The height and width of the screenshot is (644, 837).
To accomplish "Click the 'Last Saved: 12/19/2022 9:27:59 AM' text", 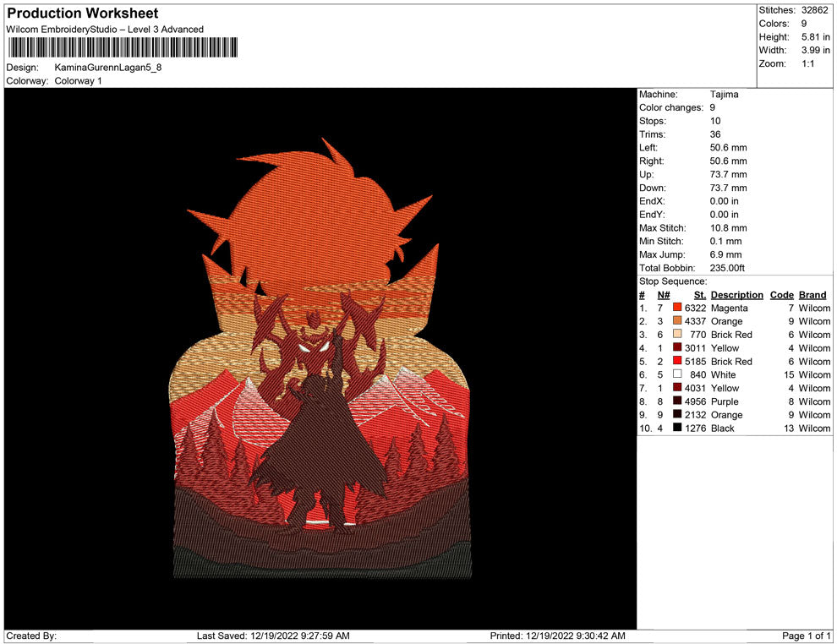I will coord(273,636).
